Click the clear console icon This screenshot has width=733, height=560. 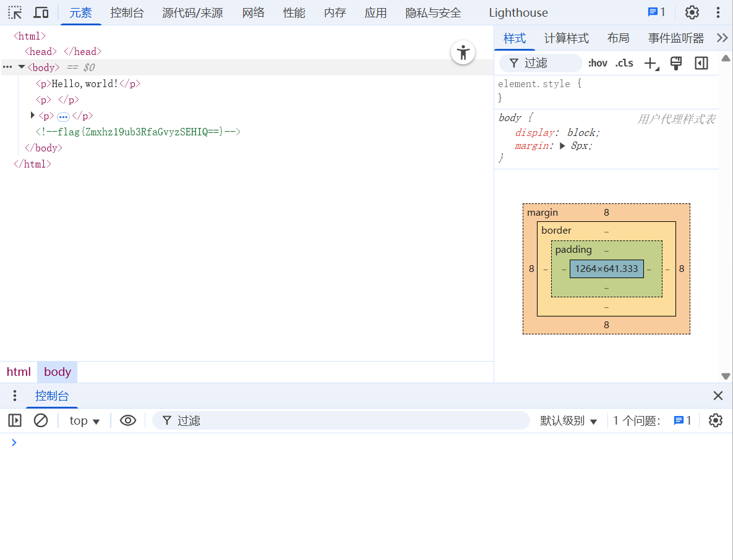coord(41,420)
